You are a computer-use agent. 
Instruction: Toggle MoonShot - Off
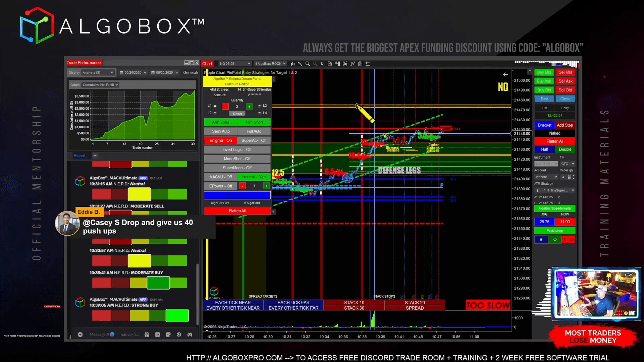pyautogui.click(x=237, y=159)
